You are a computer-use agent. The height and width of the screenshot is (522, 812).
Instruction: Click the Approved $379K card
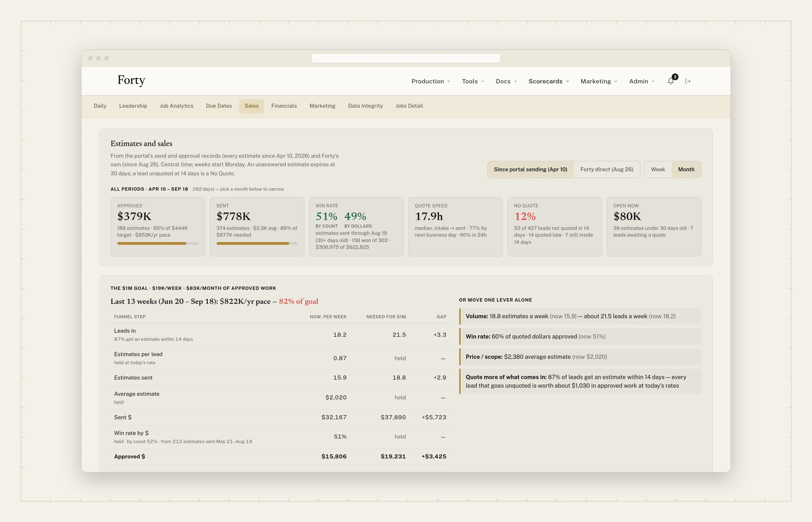pos(158,227)
